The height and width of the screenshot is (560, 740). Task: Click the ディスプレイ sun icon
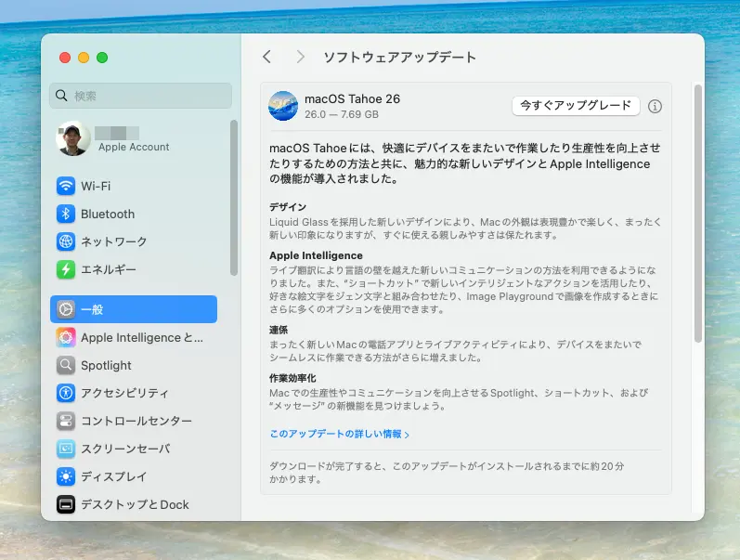[x=66, y=476]
